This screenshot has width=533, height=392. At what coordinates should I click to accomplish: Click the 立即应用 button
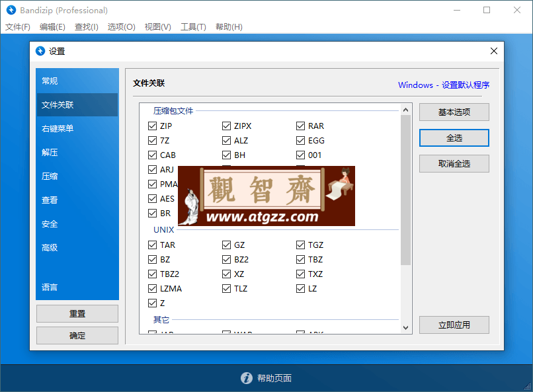pyautogui.click(x=454, y=325)
